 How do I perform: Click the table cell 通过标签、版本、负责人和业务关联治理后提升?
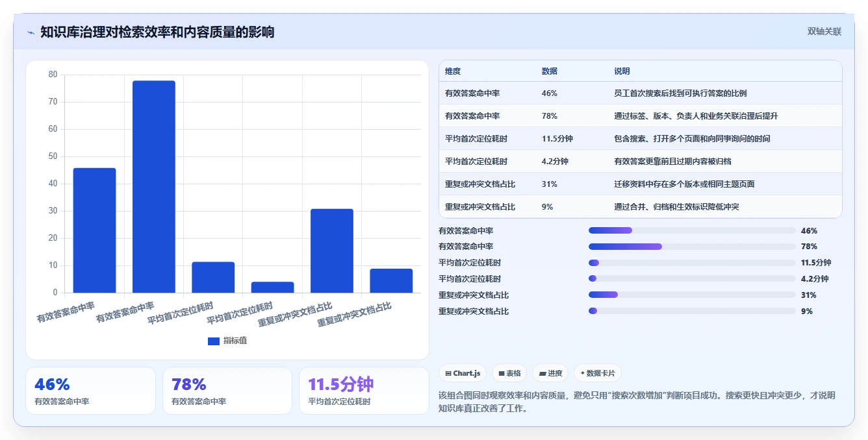(696, 116)
